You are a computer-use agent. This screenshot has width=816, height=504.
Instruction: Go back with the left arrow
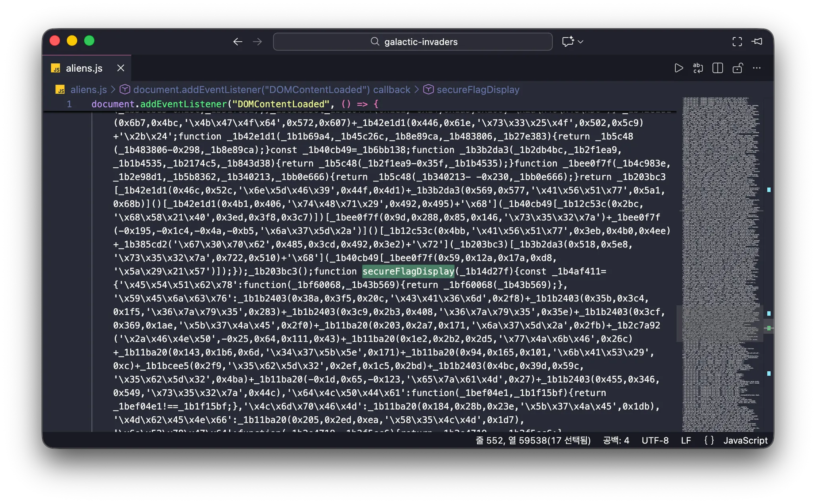pyautogui.click(x=238, y=41)
